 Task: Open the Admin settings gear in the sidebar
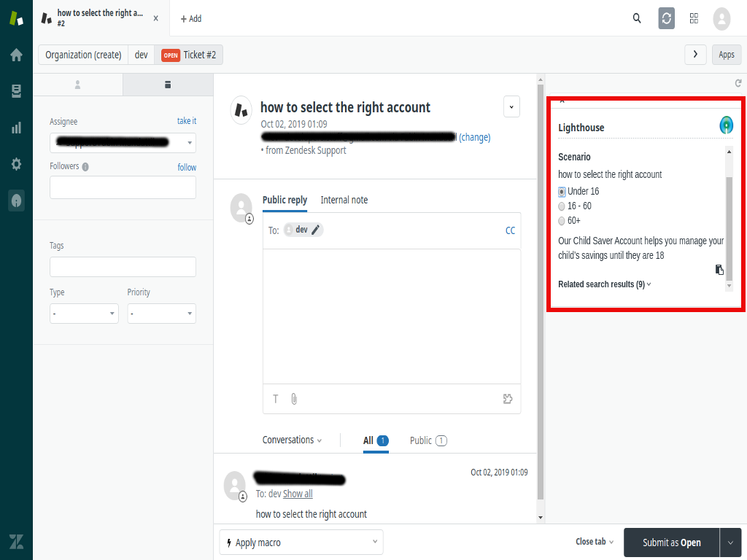(16, 164)
